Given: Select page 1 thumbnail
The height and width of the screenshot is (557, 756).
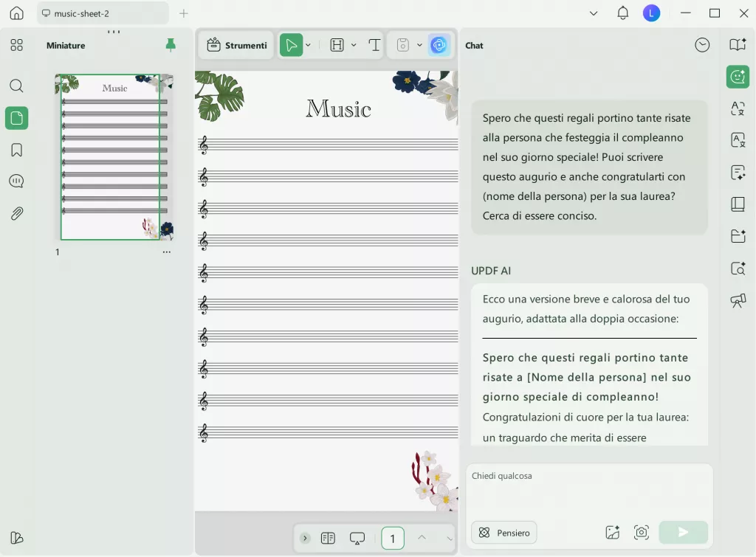Looking at the screenshot, I should [114, 156].
